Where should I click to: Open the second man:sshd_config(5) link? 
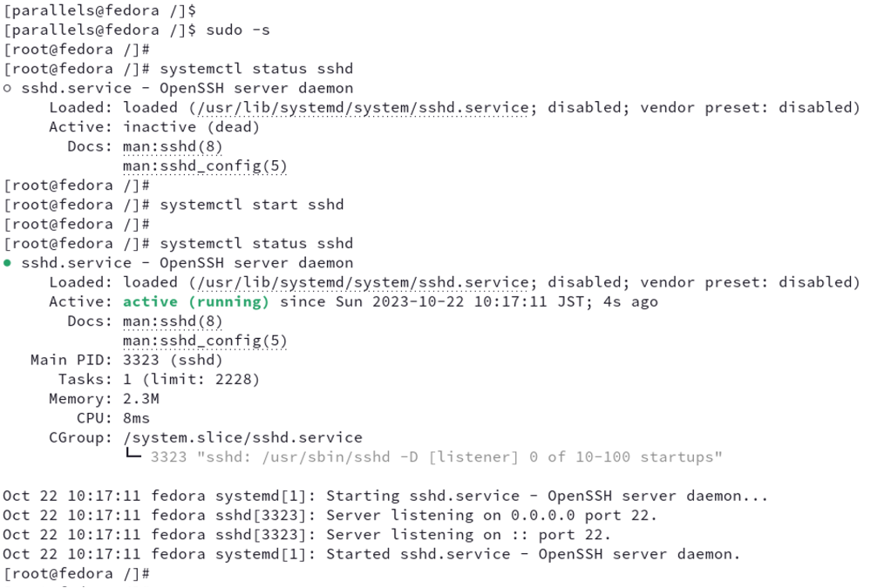coord(205,341)
